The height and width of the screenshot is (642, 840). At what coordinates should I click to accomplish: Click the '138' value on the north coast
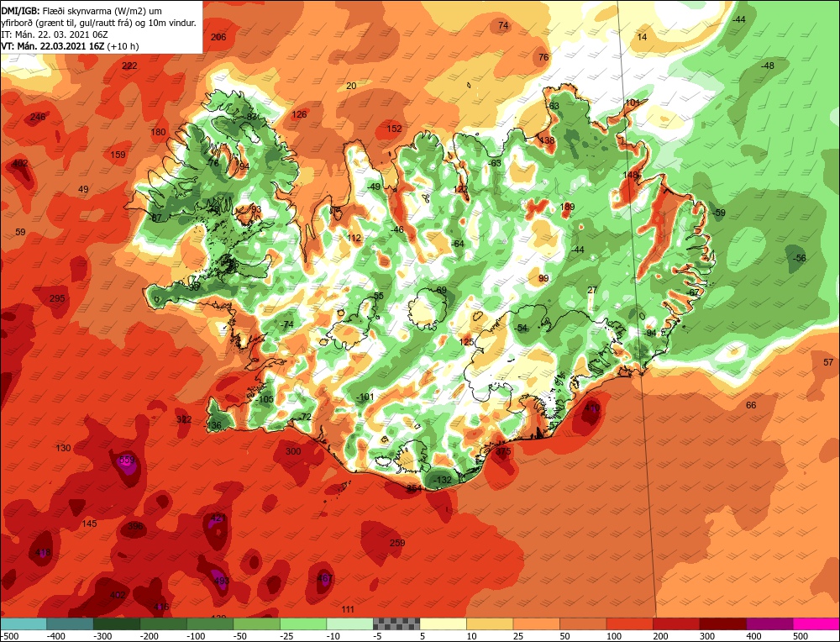[547, 140]
